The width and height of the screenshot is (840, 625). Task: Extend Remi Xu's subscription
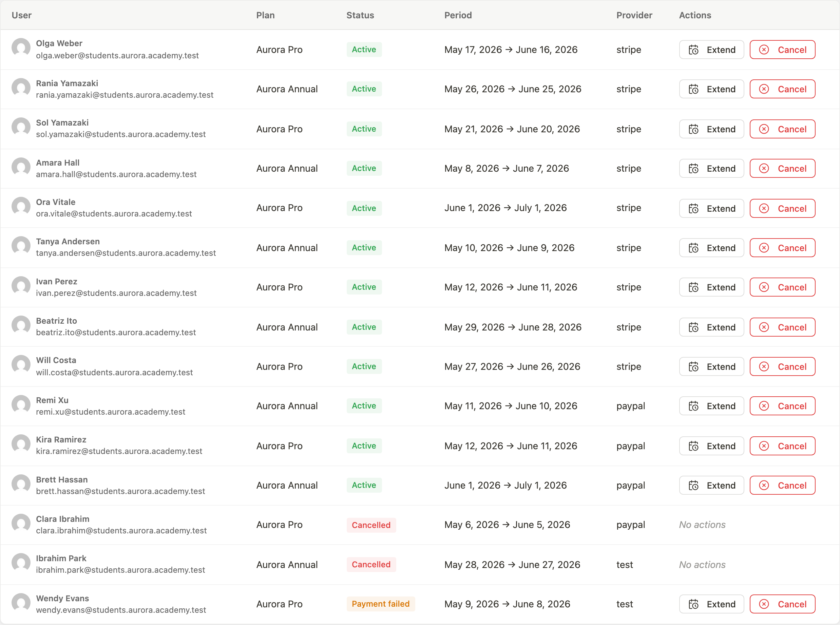tap(711, 406)
